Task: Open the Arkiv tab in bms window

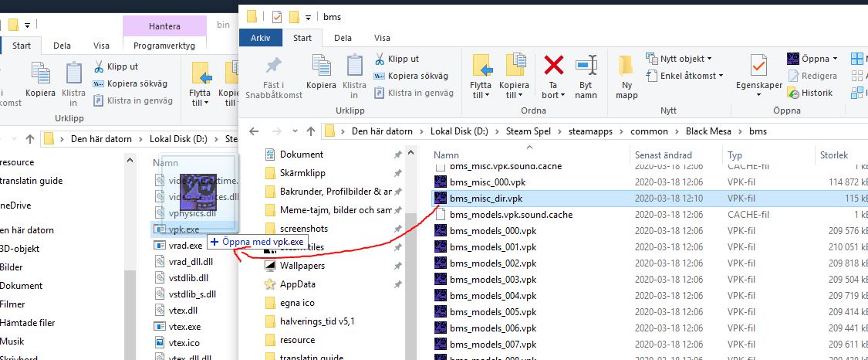Action: click(x=261, y=38)
